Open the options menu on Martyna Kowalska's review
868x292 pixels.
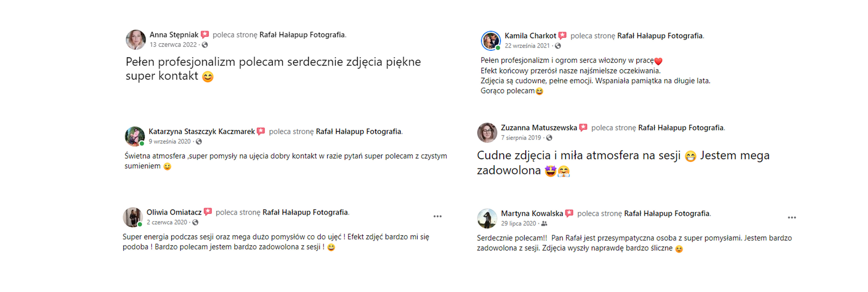pos(792,218)
